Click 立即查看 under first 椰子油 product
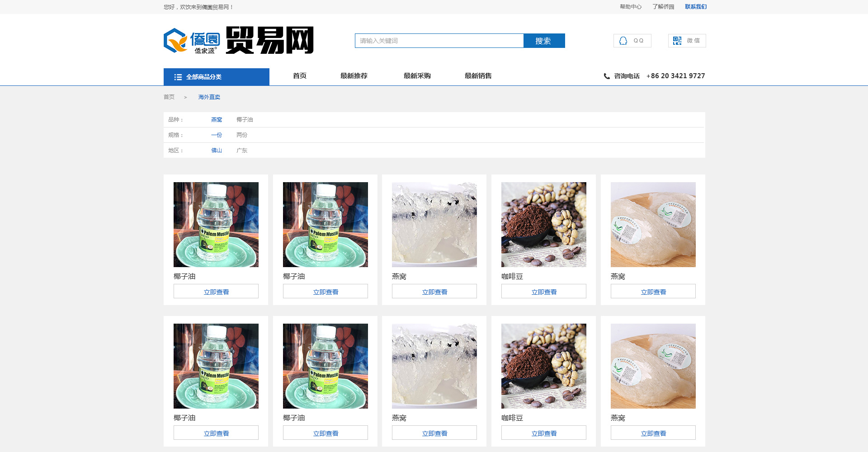Image resolution: width=868 pixels, height=452 pixels. 216,292
